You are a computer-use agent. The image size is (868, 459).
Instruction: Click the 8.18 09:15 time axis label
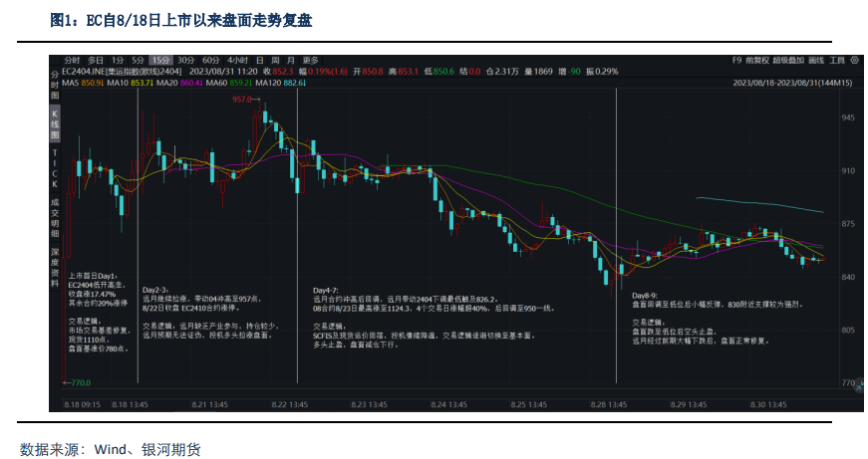[82, 405]
